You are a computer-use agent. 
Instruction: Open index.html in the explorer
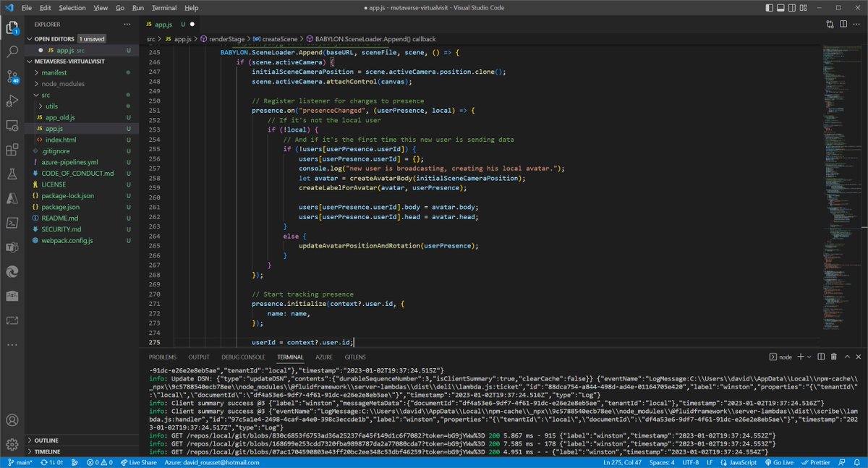click(60, 140)
